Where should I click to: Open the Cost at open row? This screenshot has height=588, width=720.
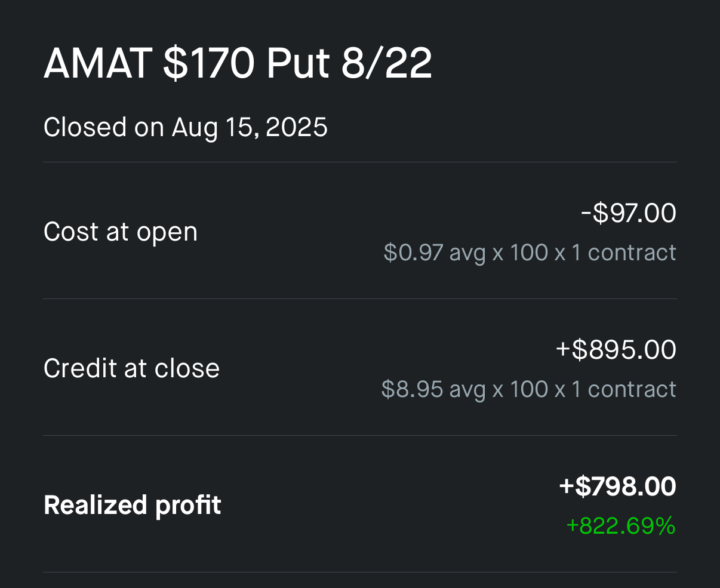pyautogui.click(x=360, y=231)
